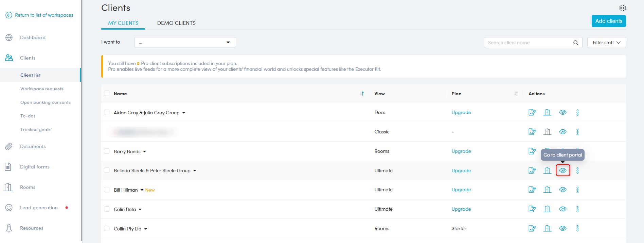This screenshot has width=644, height=243.
Task: Click Upgrade link for Bill Hillman
Action: point(461,190)
